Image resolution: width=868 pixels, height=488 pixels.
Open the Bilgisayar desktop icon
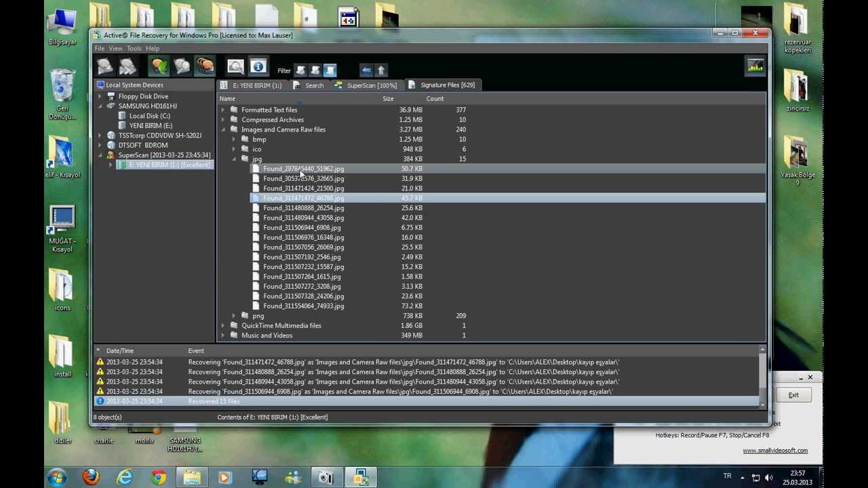62,27
